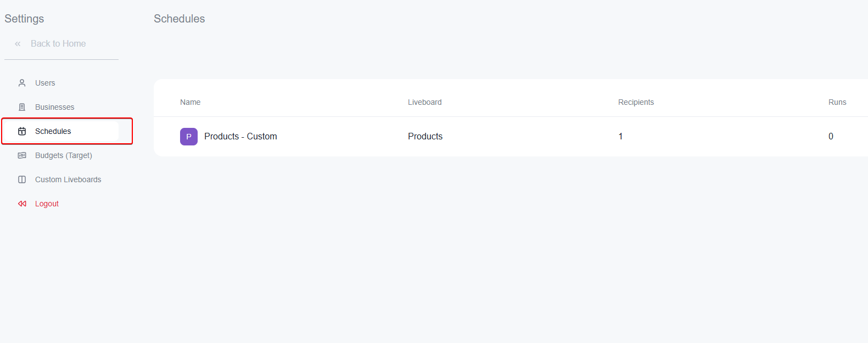Image resolution: width=868 pixels, height=343 pixels.
Task: Sort by the Name column header
Action: point(191,102)
